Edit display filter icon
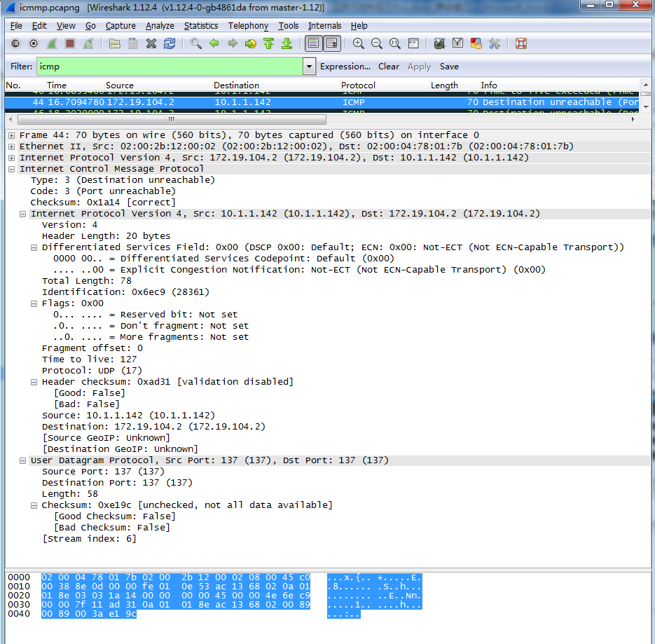The image size is (655, 644). click(457, 43)
